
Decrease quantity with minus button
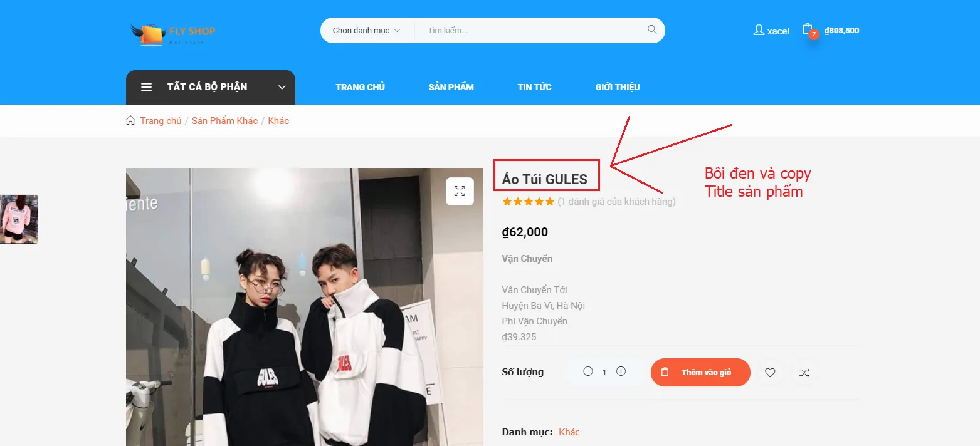click(x=588, y=371)
